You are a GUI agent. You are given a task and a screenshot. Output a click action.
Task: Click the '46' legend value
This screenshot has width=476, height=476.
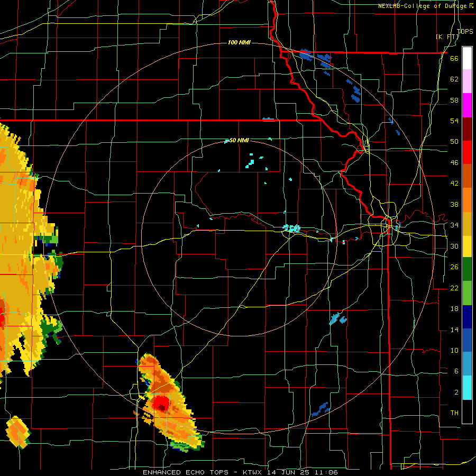[x=454, y=162]
